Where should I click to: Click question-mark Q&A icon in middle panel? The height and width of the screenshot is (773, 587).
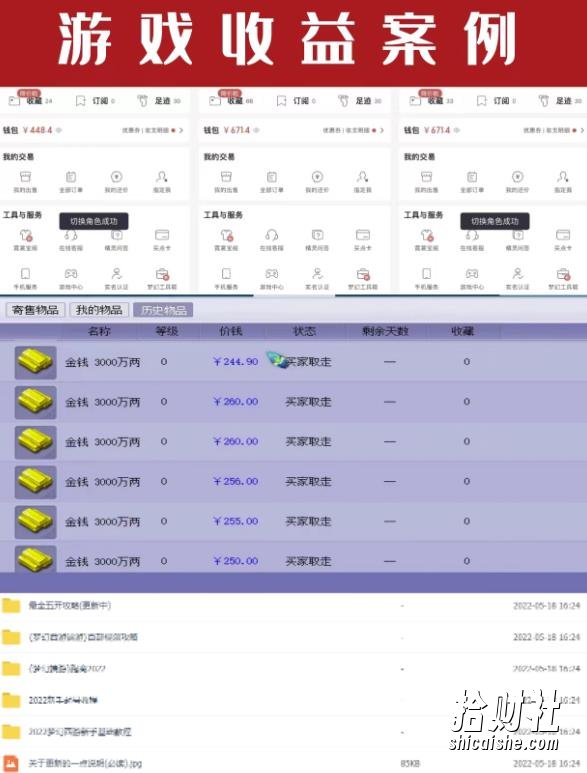pos(317,235)
